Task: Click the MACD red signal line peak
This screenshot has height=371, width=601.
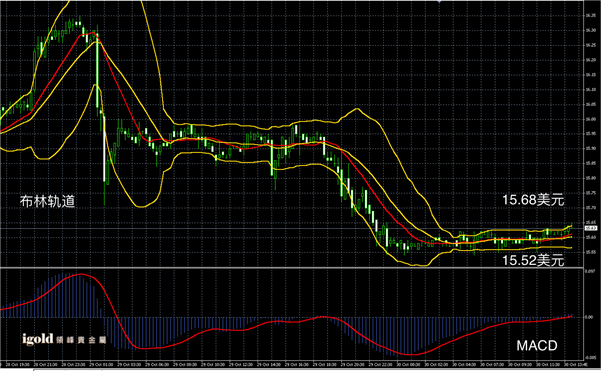Action: tap(81, 274)
